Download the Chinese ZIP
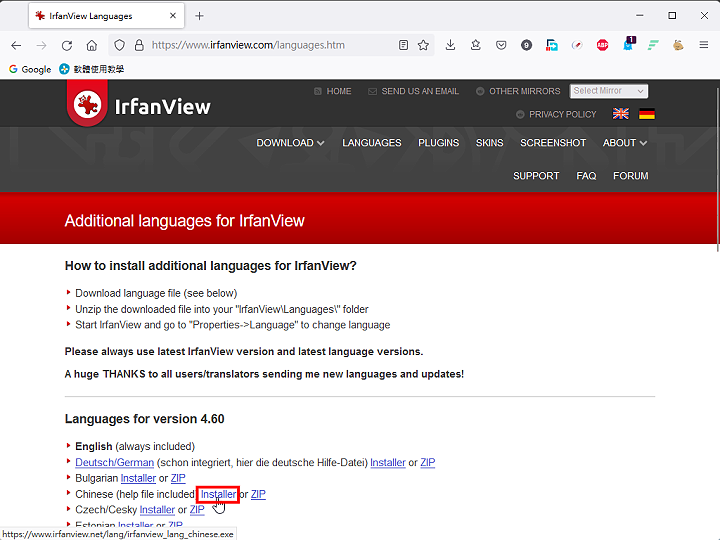The width and height of the screenshot is (720, 540). pyautogui.click(x=258, y=494)
